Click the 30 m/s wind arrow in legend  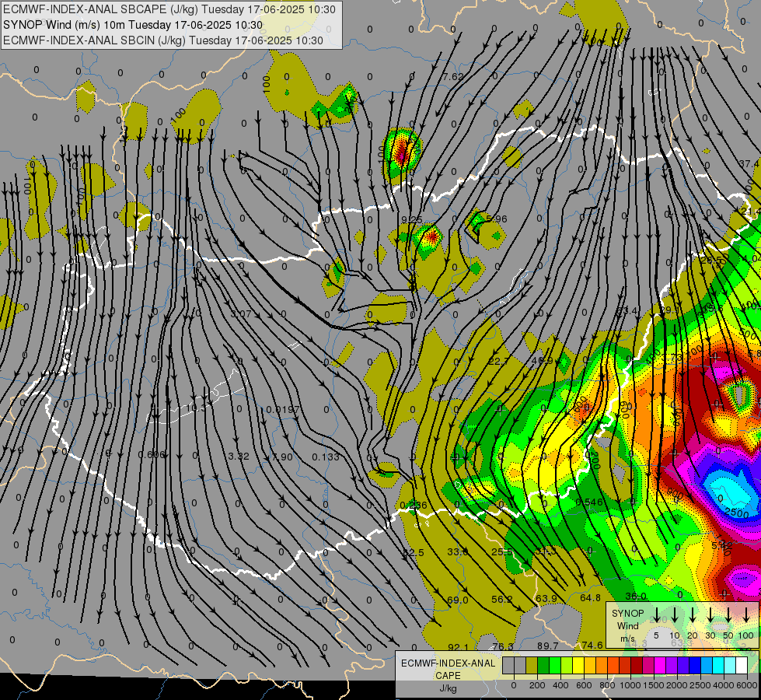[710, 615]
